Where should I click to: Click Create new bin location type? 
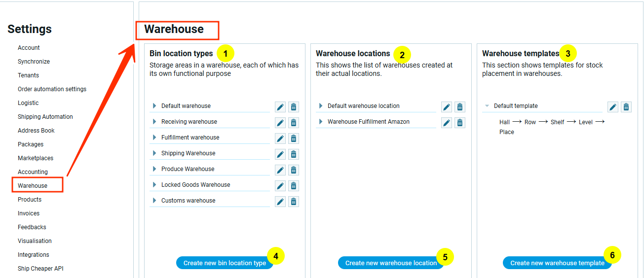tap(225, 263)
